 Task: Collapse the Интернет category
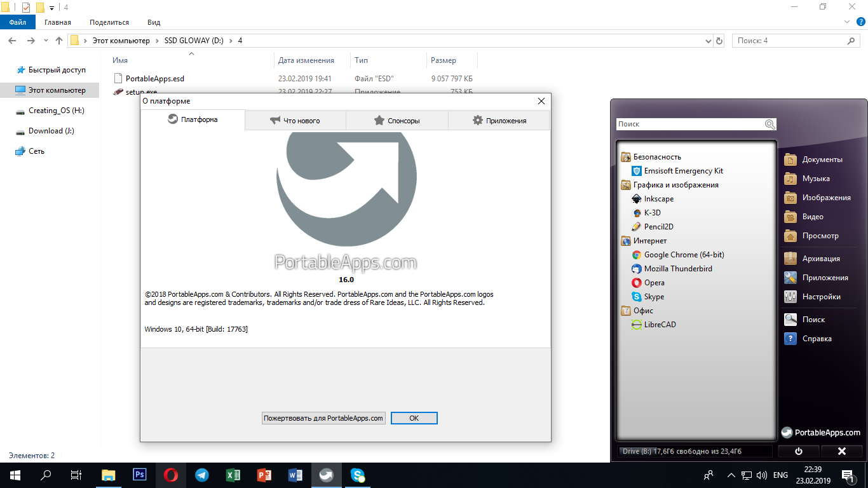(x=644, y=241)
